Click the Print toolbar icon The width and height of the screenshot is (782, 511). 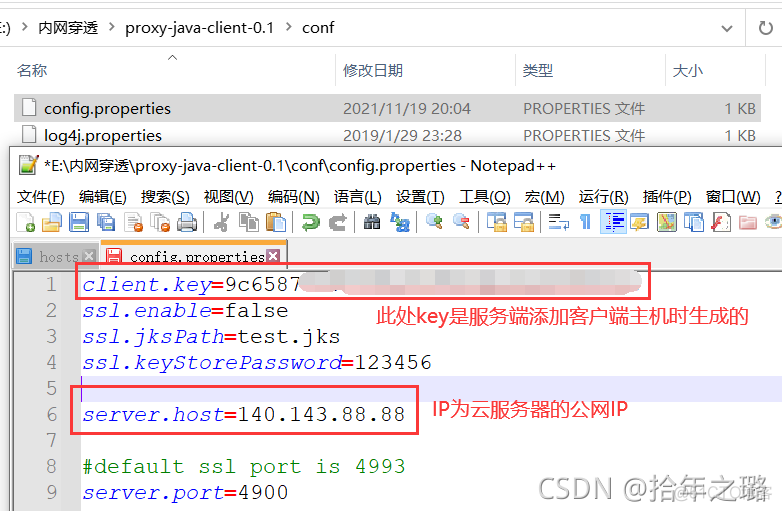[x=187, y=222]
